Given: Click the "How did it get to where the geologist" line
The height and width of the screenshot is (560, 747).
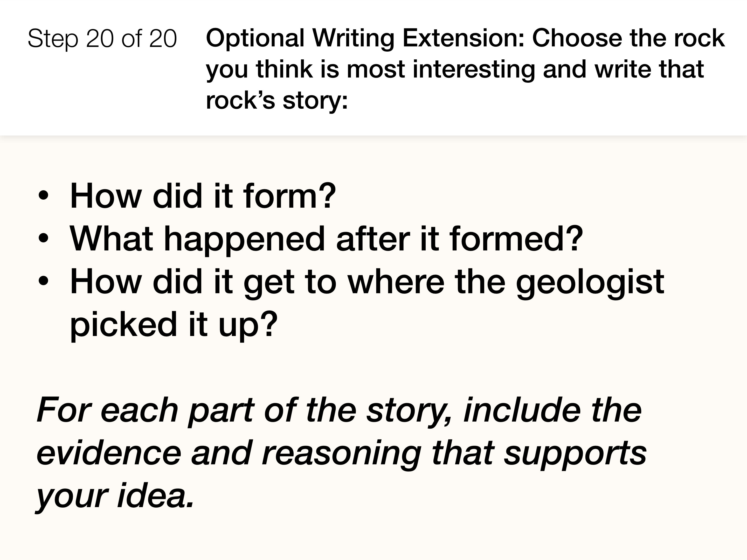Looking at the screenshot, I should pyautogui.click(x=367, y=282).
